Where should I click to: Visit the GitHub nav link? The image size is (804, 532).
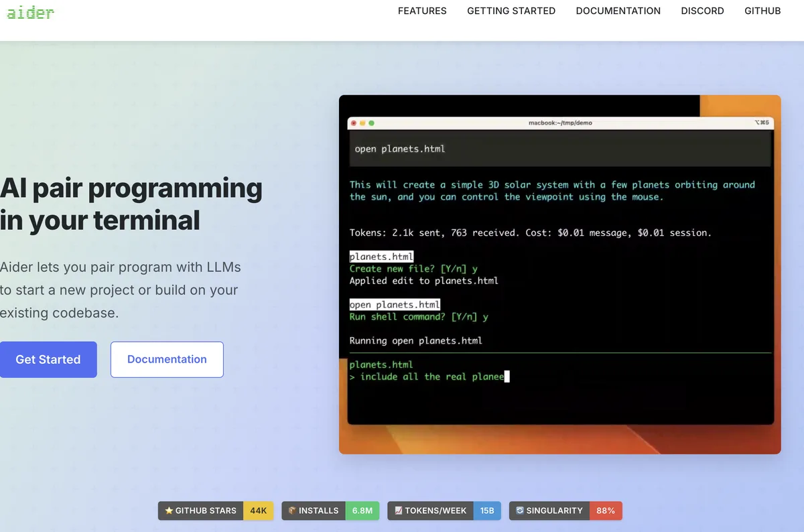[762, 11]
